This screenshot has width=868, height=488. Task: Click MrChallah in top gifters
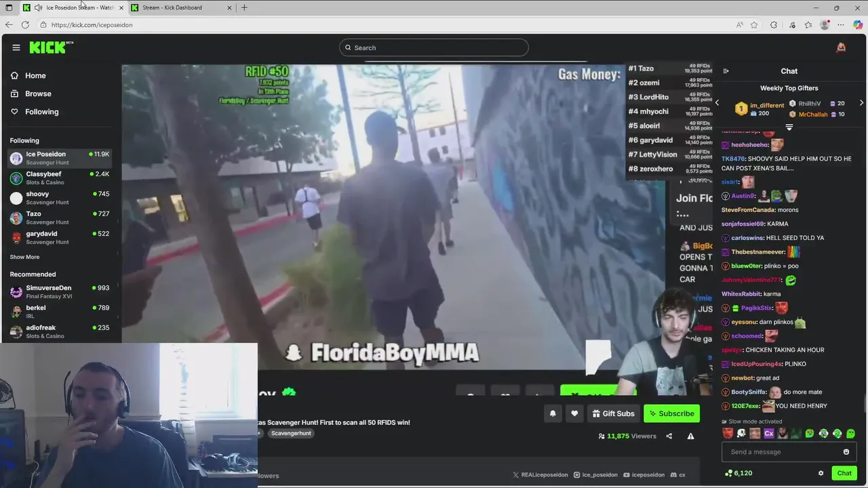[813, 115]
